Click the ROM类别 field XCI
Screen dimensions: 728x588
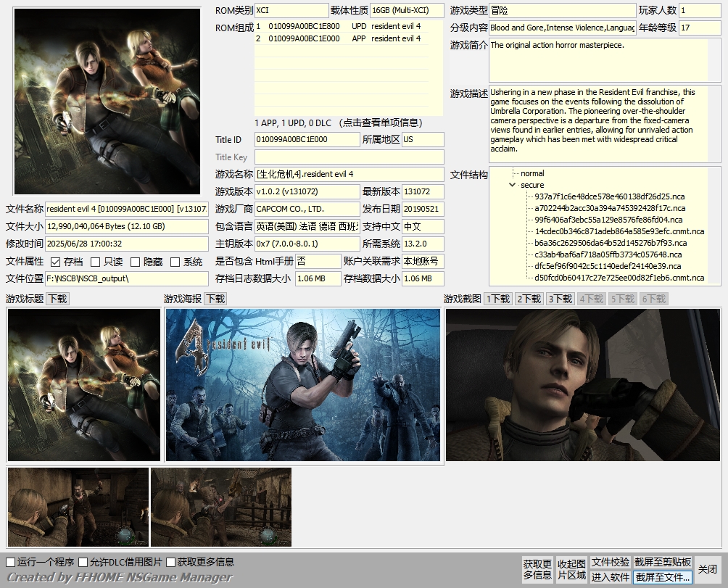point(291,10)
